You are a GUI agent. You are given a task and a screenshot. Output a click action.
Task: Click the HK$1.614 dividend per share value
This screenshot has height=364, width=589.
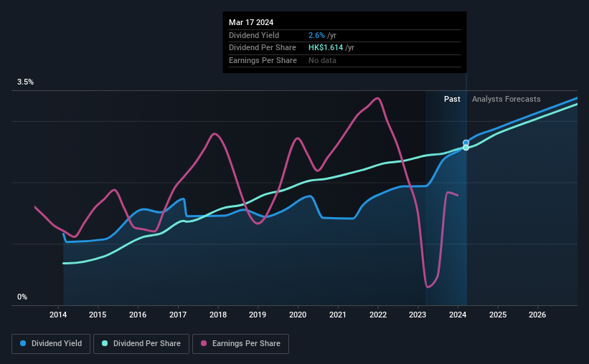point(326,48)
